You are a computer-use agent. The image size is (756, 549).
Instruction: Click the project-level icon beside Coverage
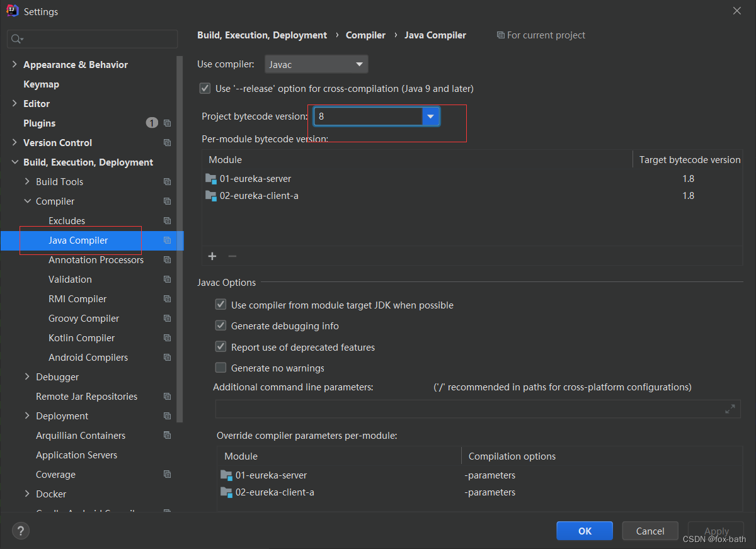tap(167, 475)
